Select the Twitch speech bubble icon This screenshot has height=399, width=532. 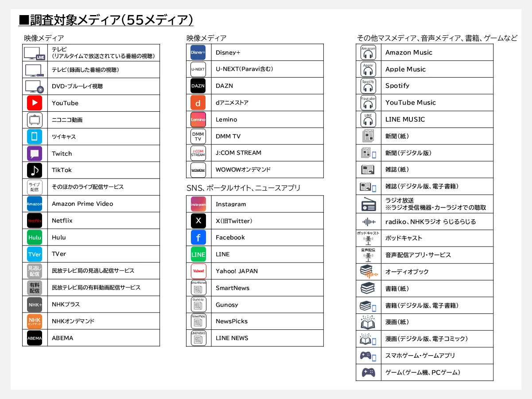(x=35, y=153)
